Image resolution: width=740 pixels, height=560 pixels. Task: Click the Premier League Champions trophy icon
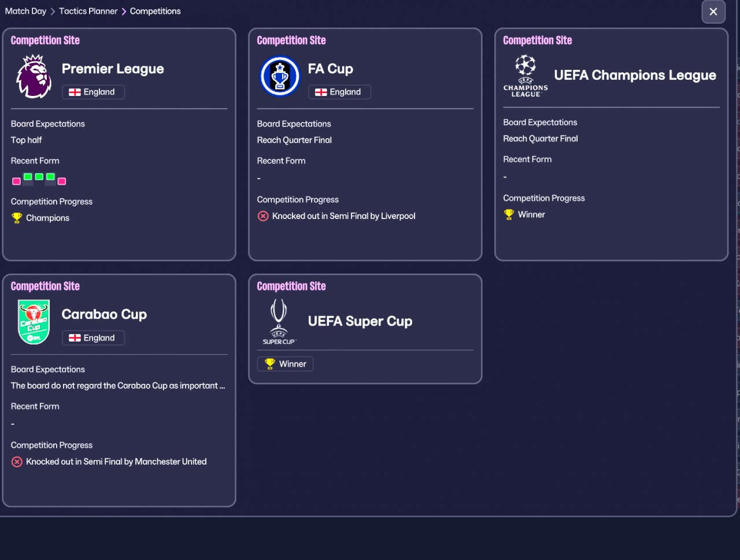coord(17,218)
